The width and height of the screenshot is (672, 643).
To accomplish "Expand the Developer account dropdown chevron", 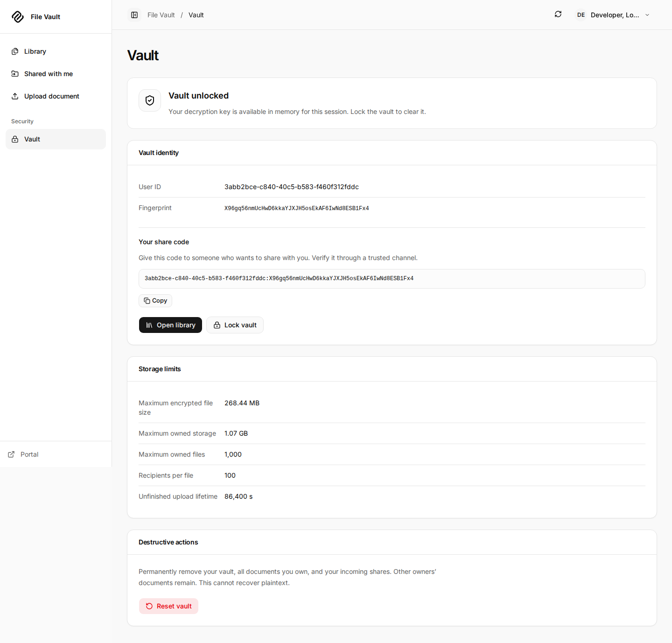I will coord(647,15).
